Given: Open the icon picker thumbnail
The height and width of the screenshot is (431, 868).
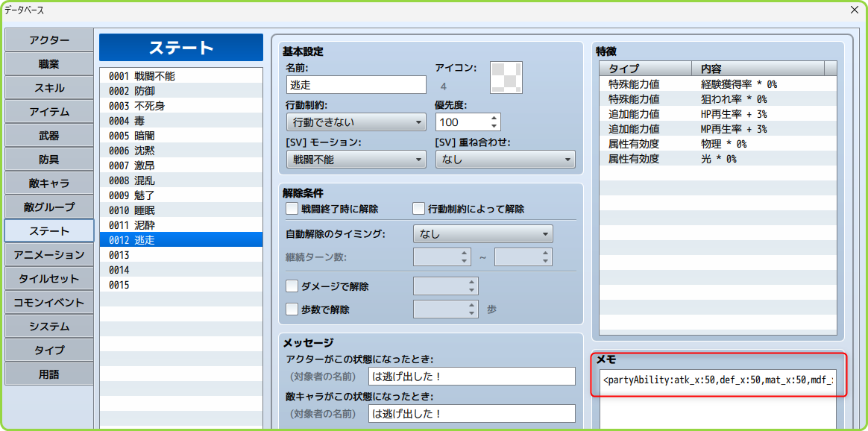Looking at the screenshot, I should (506, 78).
